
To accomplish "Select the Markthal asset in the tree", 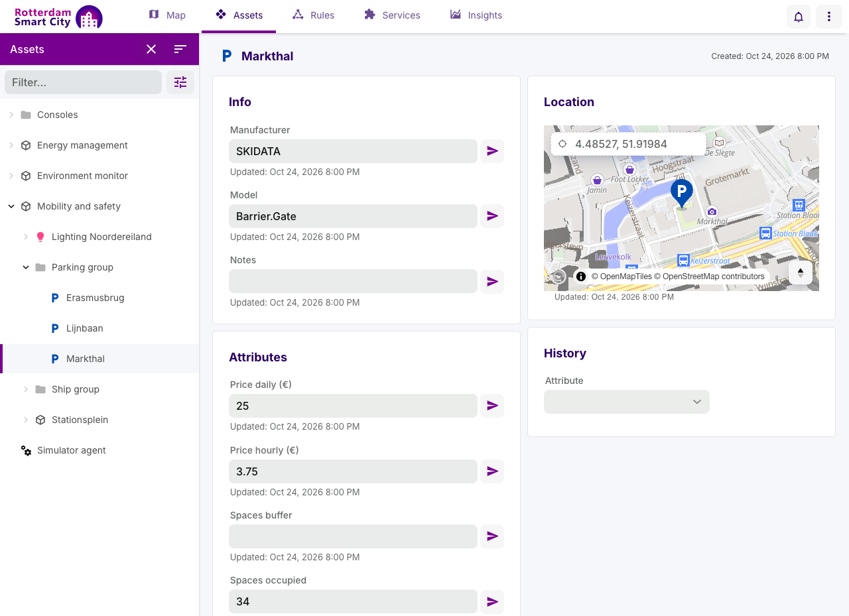I will click(99, 359).
